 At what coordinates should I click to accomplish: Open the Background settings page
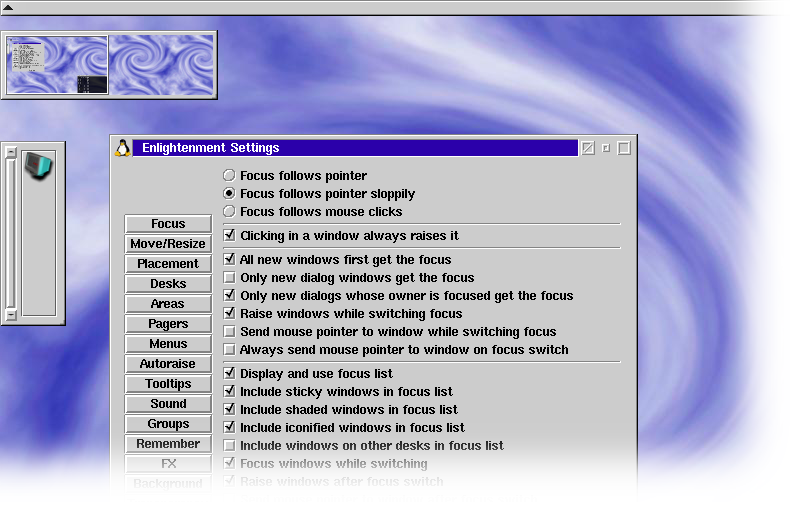[168, 483]
